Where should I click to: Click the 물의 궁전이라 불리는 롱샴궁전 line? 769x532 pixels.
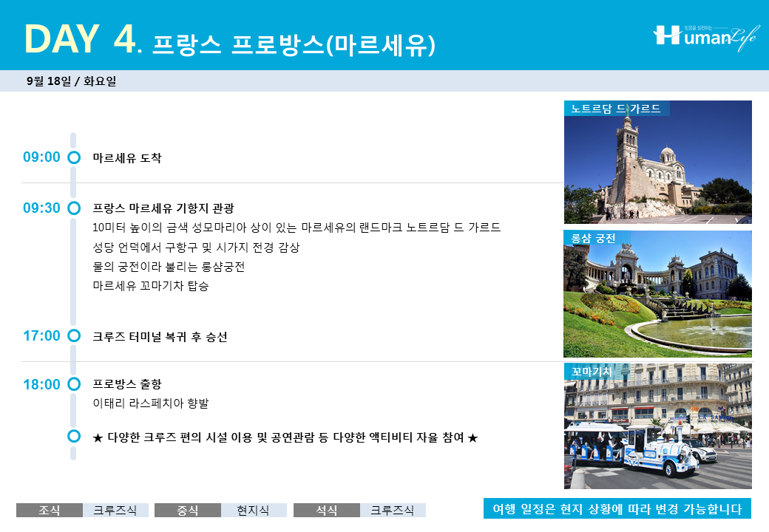[x=169, y=267]
